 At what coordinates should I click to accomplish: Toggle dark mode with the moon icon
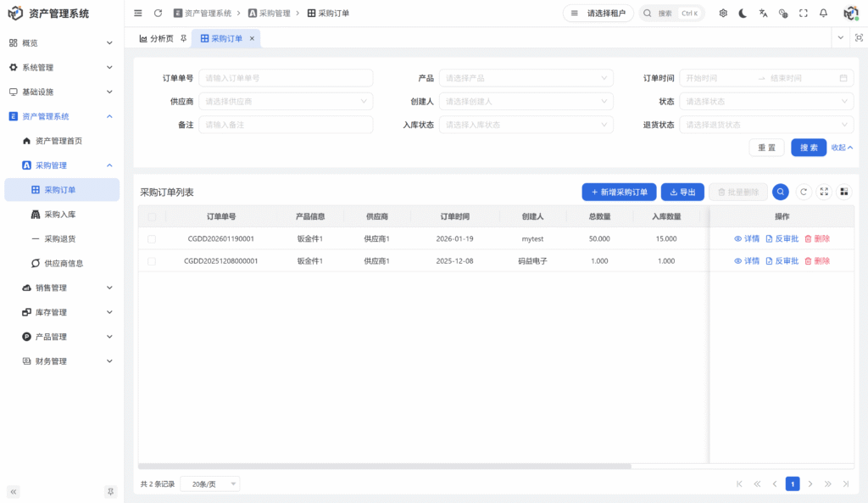point(741,12)
